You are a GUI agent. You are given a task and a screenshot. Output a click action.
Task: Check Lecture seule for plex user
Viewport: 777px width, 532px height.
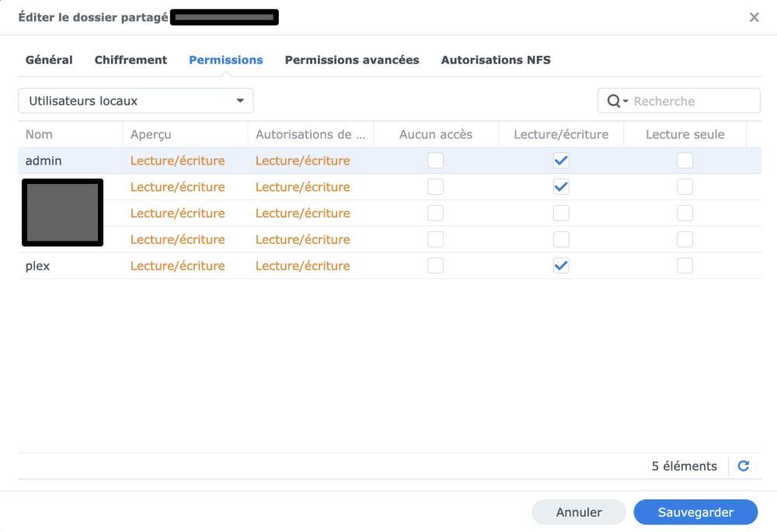pyautogui.click(x=685, y=266)
